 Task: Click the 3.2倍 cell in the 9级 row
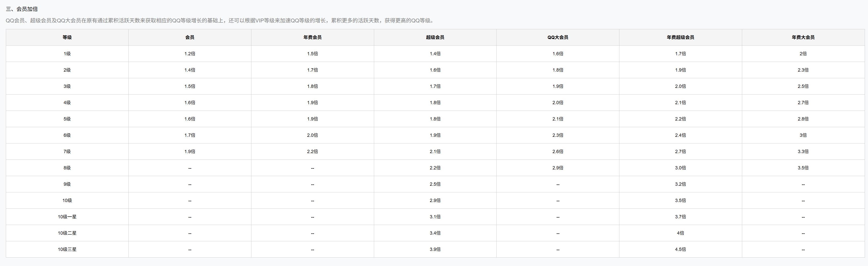coord(680,184)
